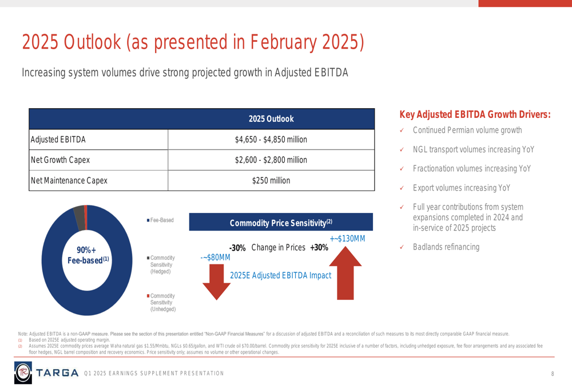Image resolution: width=572 pixels, height=392 pixels.
Task: Click the '+~$130MM' impact value
Action: (347, 239)
